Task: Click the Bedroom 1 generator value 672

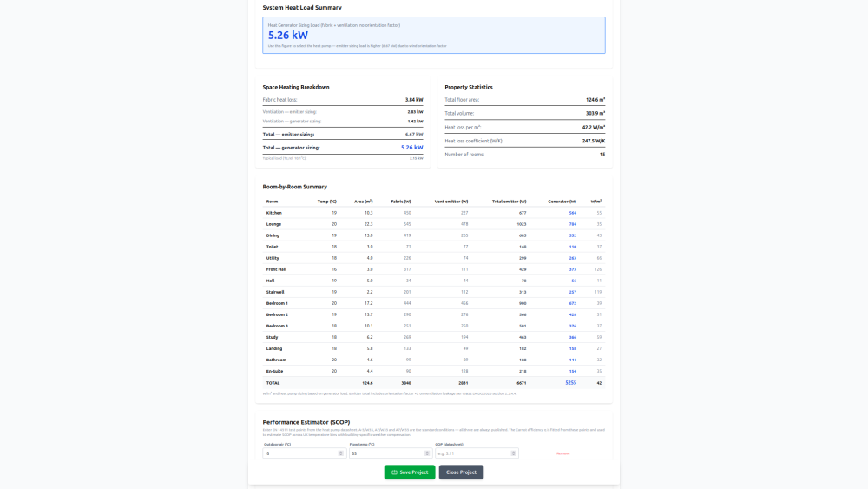Action: pos(572,303)
